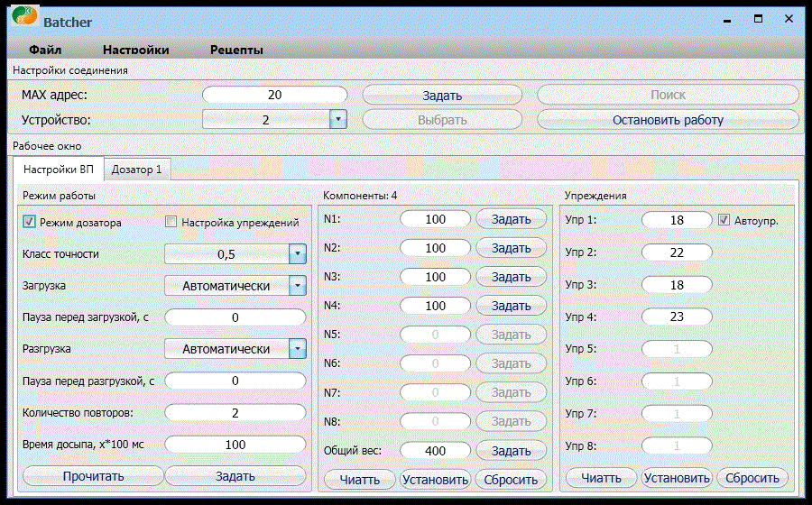Select the Настройки ВП tab
Viewport: 812px width, 505px height.
(58, 169)
